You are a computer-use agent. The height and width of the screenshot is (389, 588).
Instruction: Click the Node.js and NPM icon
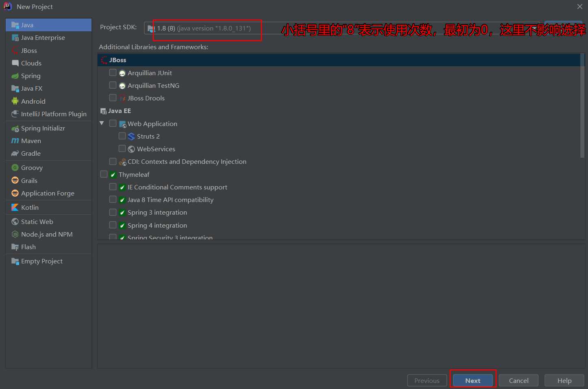coord(15,234)
